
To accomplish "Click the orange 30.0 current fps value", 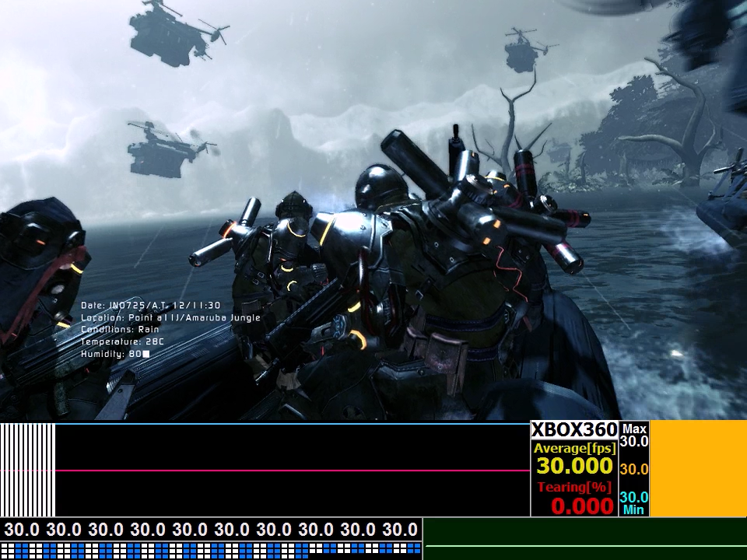I will 634,470.
